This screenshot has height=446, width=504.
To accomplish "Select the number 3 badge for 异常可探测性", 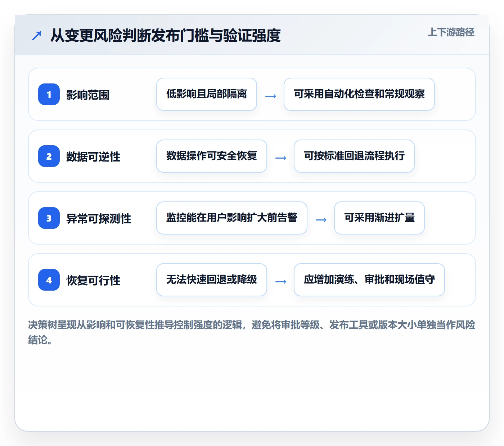I will [49, 218].
